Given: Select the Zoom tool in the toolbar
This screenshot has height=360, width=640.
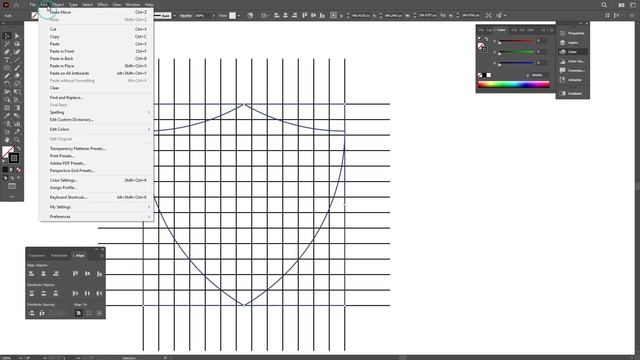Looking at the screenshot, I should pos(17,140).
